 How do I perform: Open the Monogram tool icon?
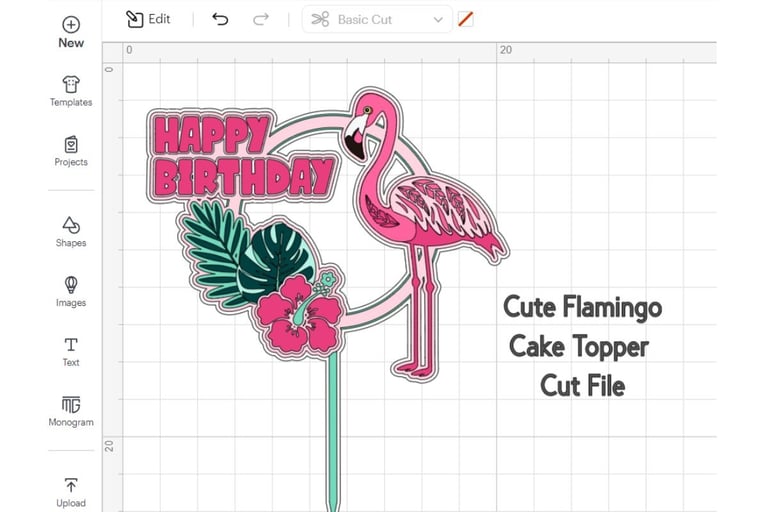[71, 405]
